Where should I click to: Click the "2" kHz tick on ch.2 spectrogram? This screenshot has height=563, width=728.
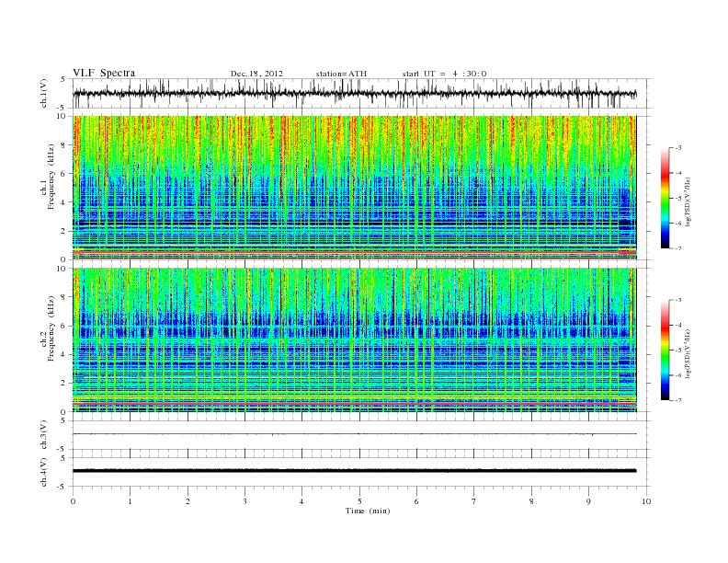pyautogui.click(x=64, y=384)
